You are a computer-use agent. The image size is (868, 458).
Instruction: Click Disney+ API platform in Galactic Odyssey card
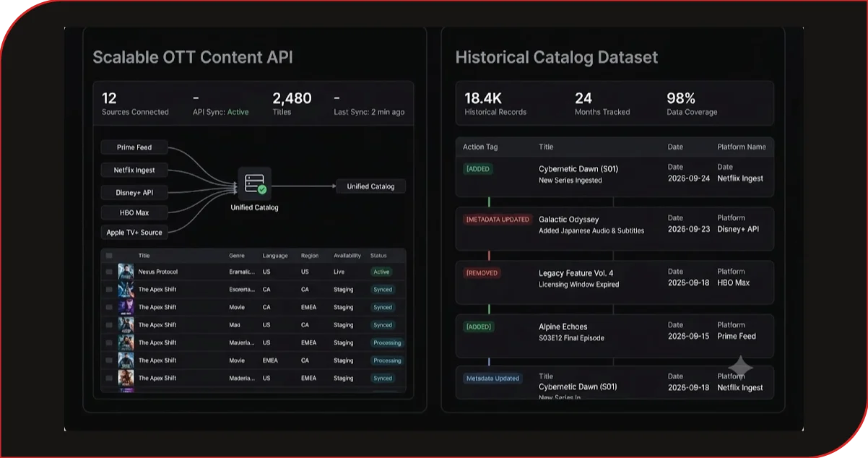738,229
